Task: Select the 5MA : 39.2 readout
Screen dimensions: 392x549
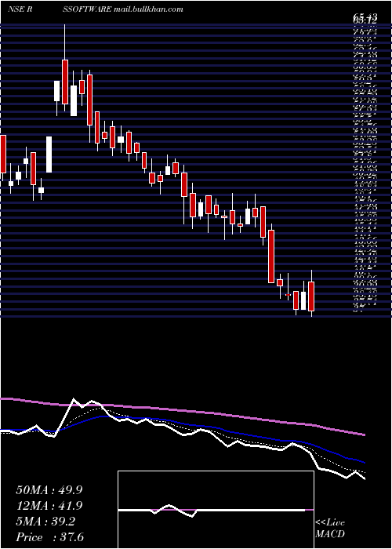Action: (x=45, y=522)
